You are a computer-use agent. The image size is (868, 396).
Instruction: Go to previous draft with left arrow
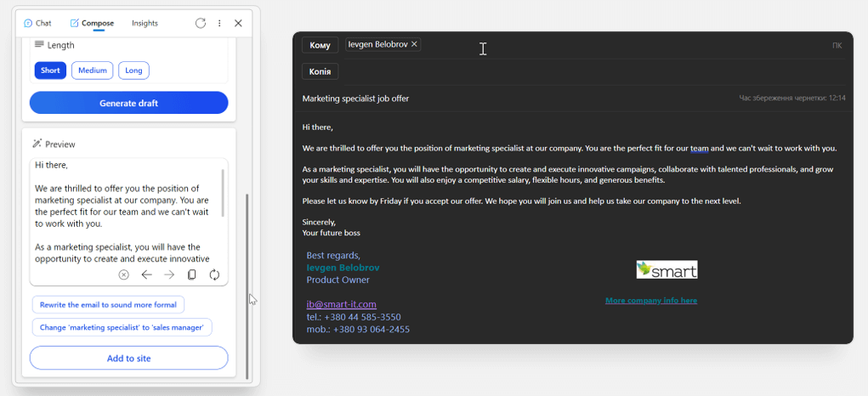point(146,274)
